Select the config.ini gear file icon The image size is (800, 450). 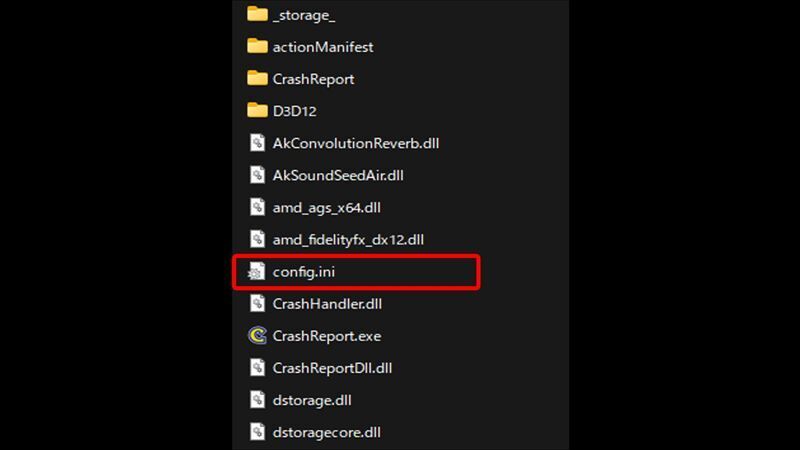click(257, 271)
